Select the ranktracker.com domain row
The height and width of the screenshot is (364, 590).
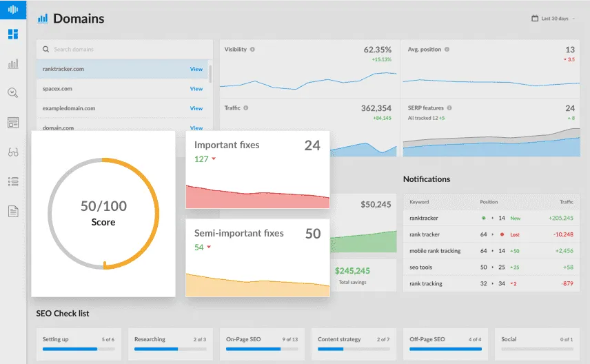pyautogui.click(x=122, y=69)
